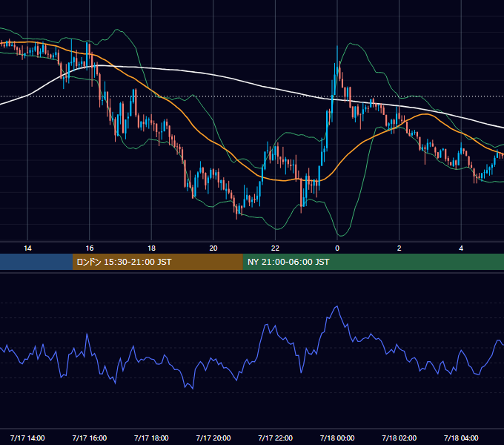This screenshot has width=504, height=445.
Task: Click the 7/17 22:00 time label
Action: point(275,438)
